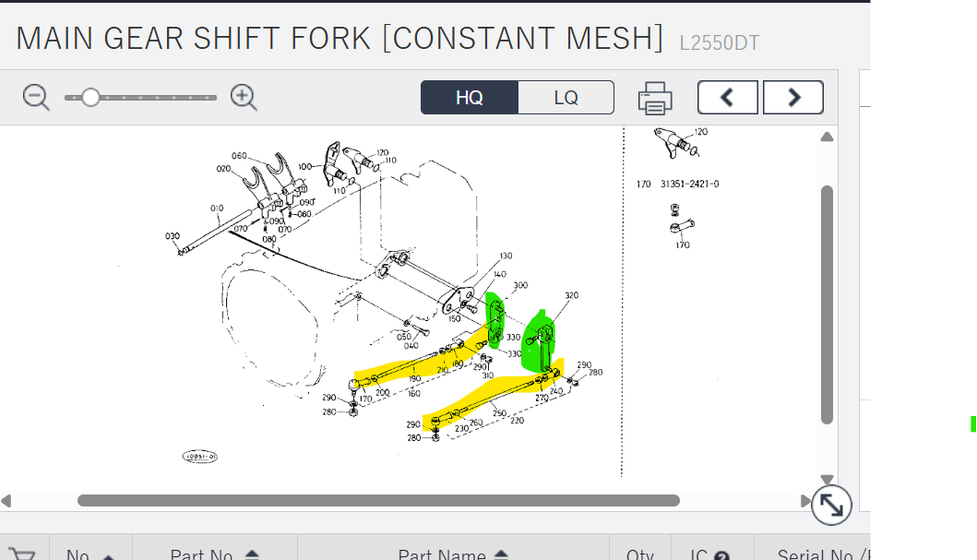Sort the table by Part No.
The width and height of the screenshot is (977, 560).
(x=252, y=554)
